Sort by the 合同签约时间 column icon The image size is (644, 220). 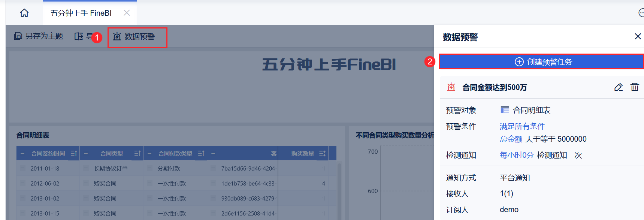tap(74, 153)
